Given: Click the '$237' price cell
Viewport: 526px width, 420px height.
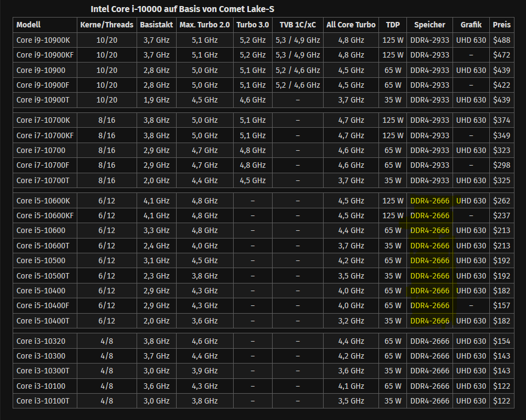Looking at the screenshot, I should pos(501,215).
